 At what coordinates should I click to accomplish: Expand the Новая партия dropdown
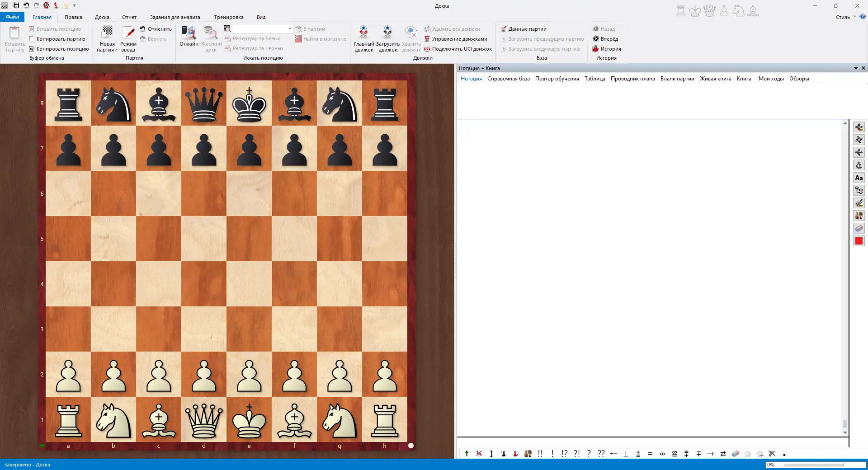tap(107, 47)
